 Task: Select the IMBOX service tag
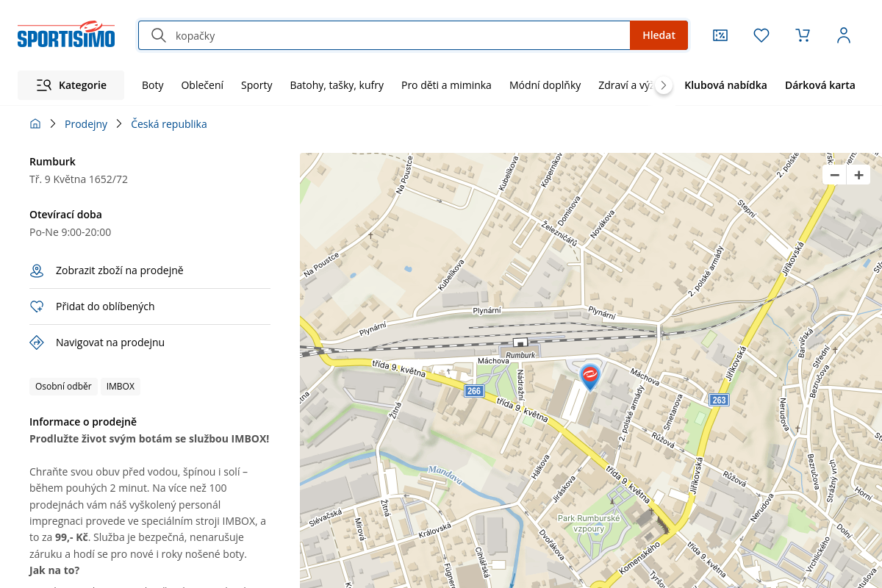pos(121,387)
